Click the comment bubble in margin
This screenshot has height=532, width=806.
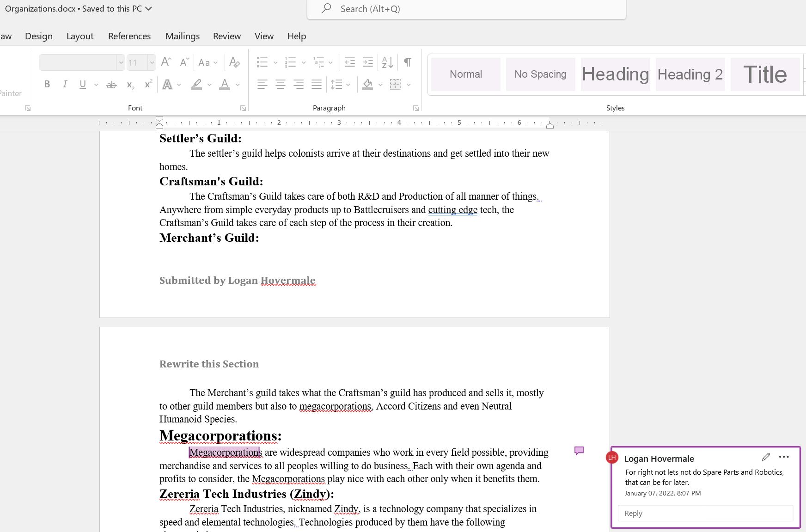click(x=579, y=451)
